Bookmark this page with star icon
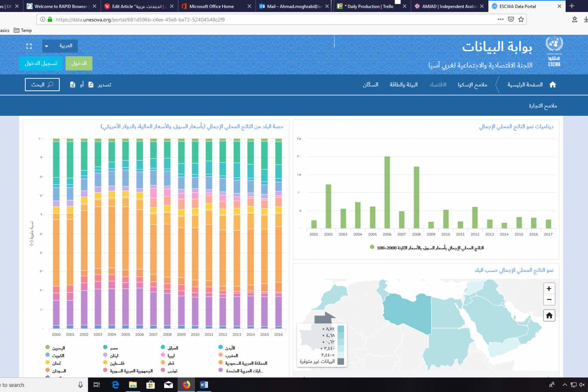Viewport: 588px width, 392px height. point(521,19)
